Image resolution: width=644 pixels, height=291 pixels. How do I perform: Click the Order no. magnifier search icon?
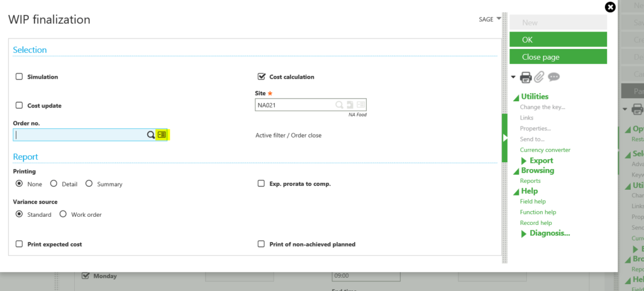click(x=151, y=135)
